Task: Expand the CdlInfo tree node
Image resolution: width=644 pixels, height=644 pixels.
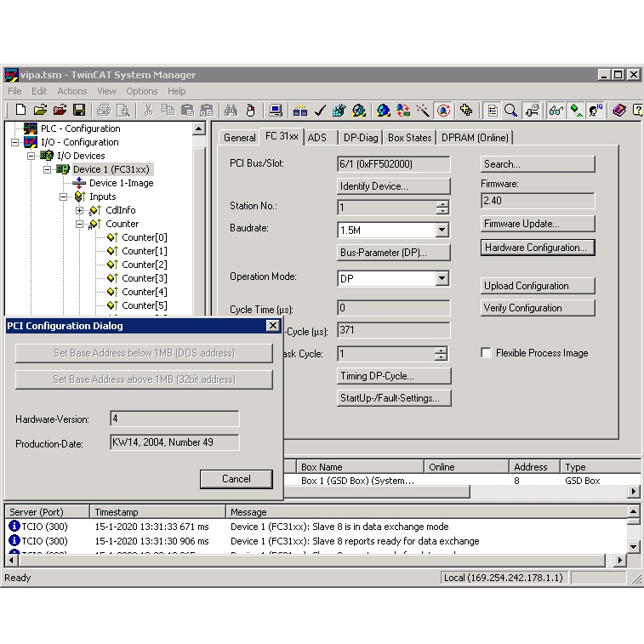Action: coord(80,210)
